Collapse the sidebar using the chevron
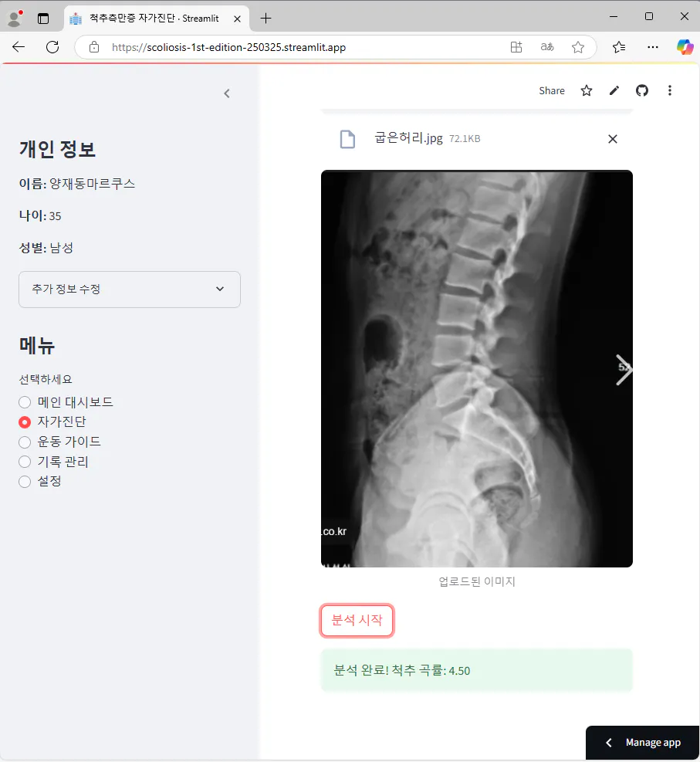Image resolution: width=700 pixels, height=762 pixels. pos(226,93)
